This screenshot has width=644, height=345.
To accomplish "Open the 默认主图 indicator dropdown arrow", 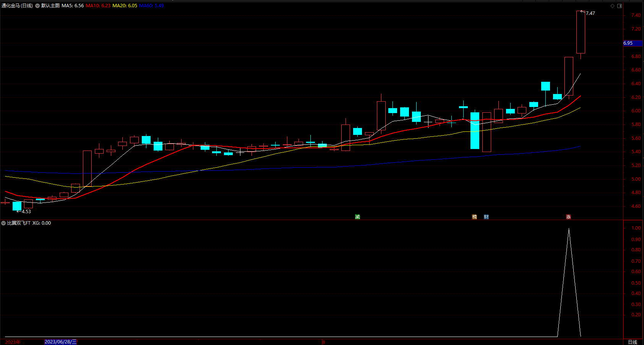I will (37, 6).
